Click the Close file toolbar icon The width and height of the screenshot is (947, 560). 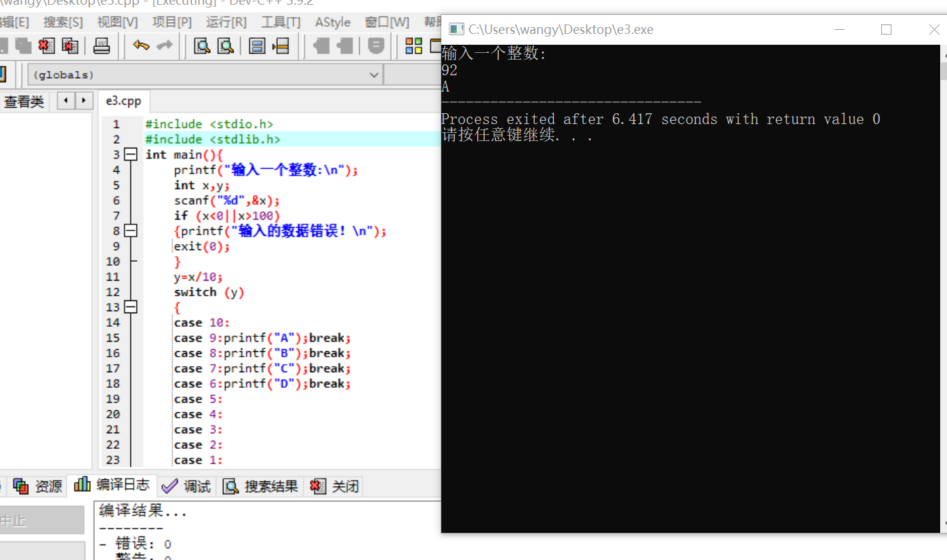(47, 46)
